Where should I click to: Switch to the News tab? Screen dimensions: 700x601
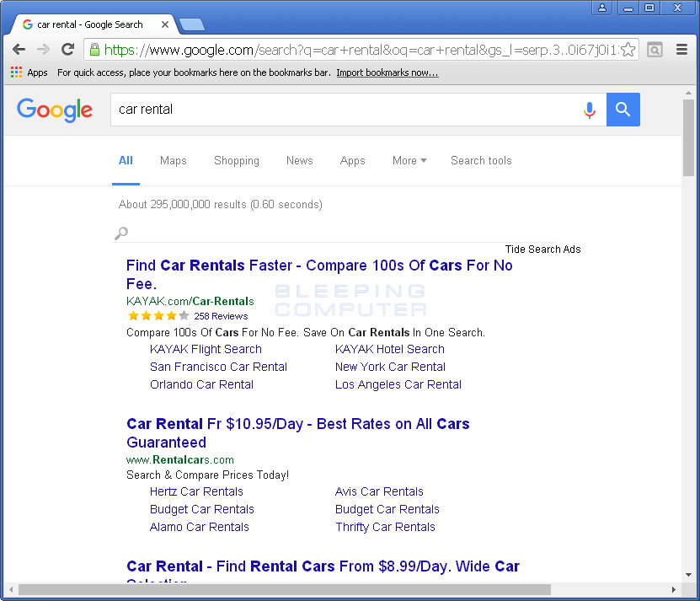click(x=300, y=160)
